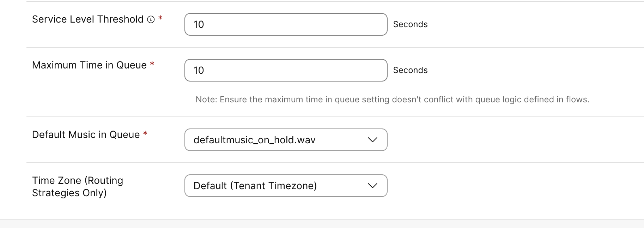Select the defaultmusic_on_hold.wav value text
This screenshot has height=228, width=644.
[254, 140]
